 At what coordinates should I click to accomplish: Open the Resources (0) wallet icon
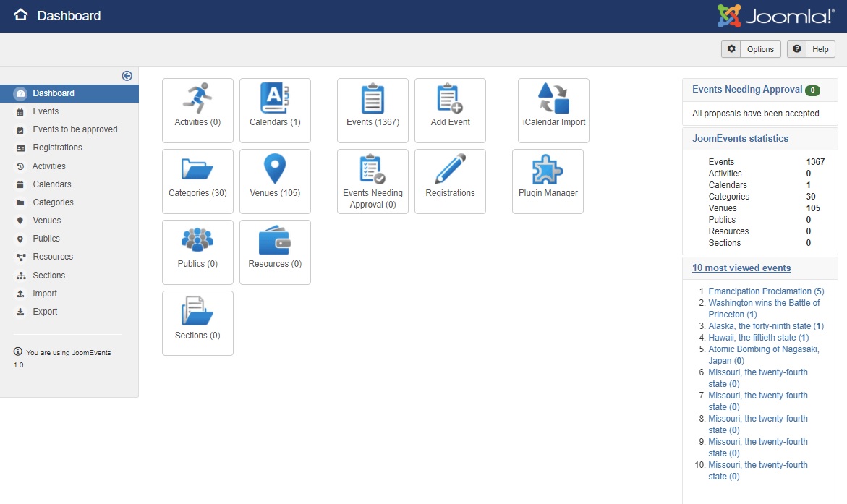[x=275, y=242]
